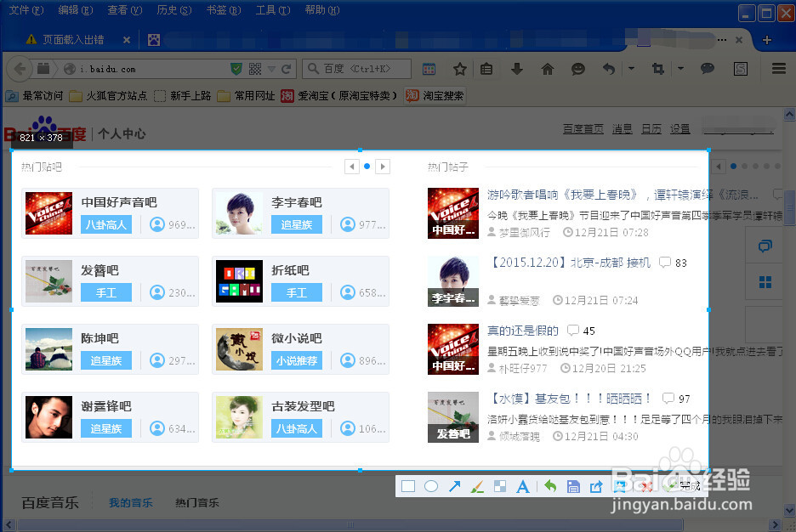Viewport: 796px width, 532px height.
Task: Open 中国好声音吧 card
Action: [x=111, y=213]
